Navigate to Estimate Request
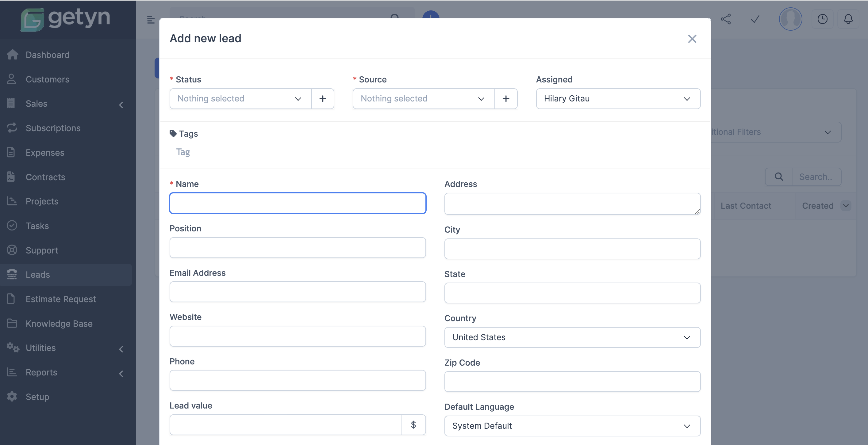The height and width of the screenshot is (445, 868). (x=61, y=299)
